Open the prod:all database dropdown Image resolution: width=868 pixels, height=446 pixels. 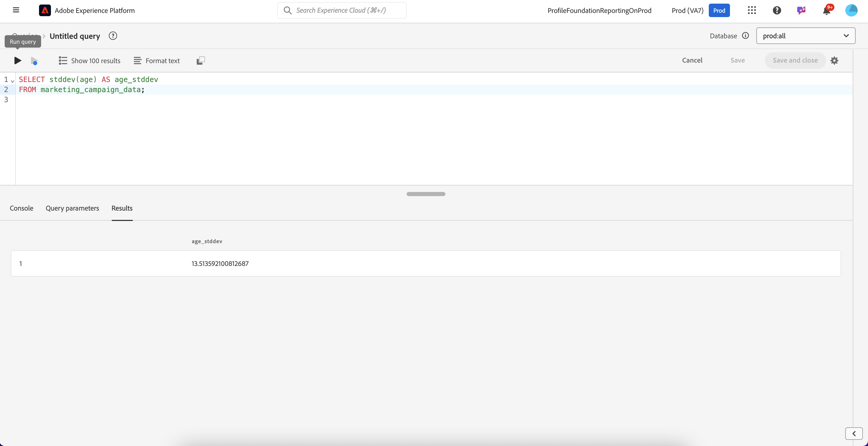coord(805,36)
